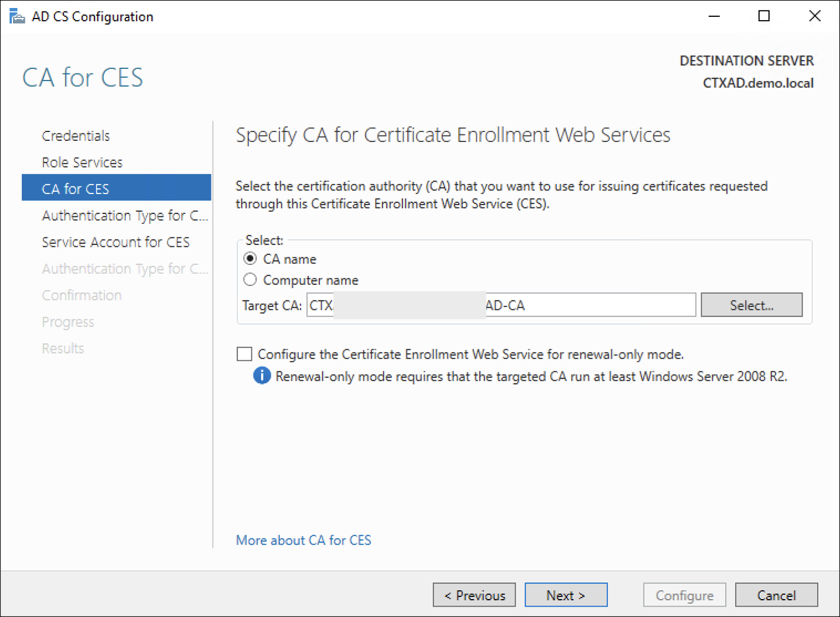Select the CA name radio button
The width and height of the screenshot is (840, 617).
pos(250,259)
